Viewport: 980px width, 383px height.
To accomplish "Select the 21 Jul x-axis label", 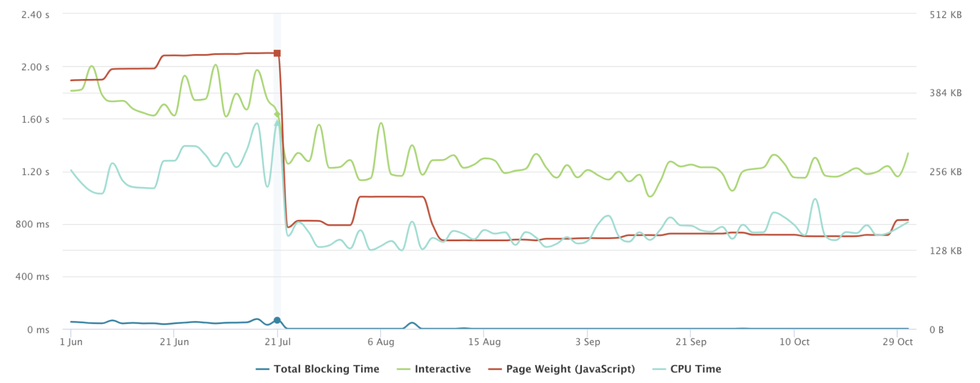I will pyautogui.click(x=277, y=342).
